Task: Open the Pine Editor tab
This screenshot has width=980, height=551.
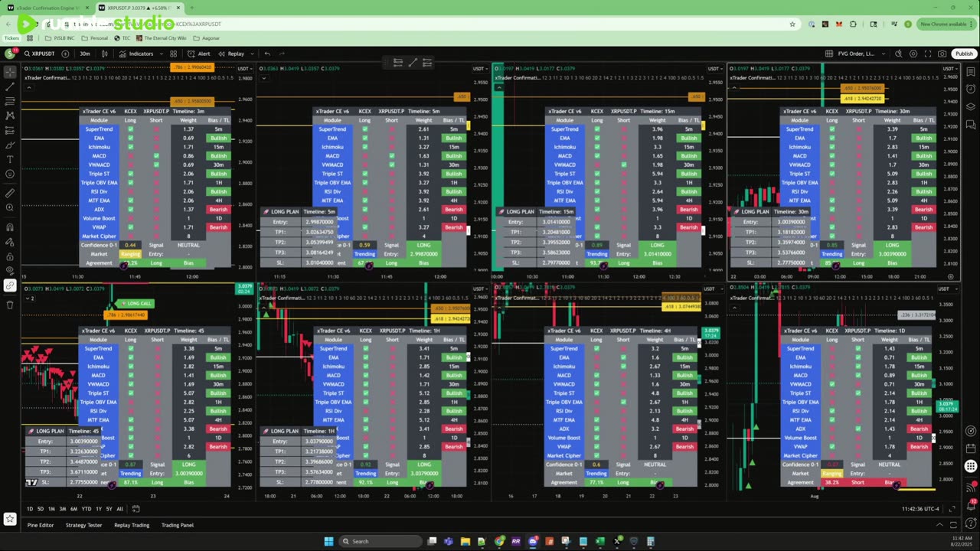Action: (41, 525)
